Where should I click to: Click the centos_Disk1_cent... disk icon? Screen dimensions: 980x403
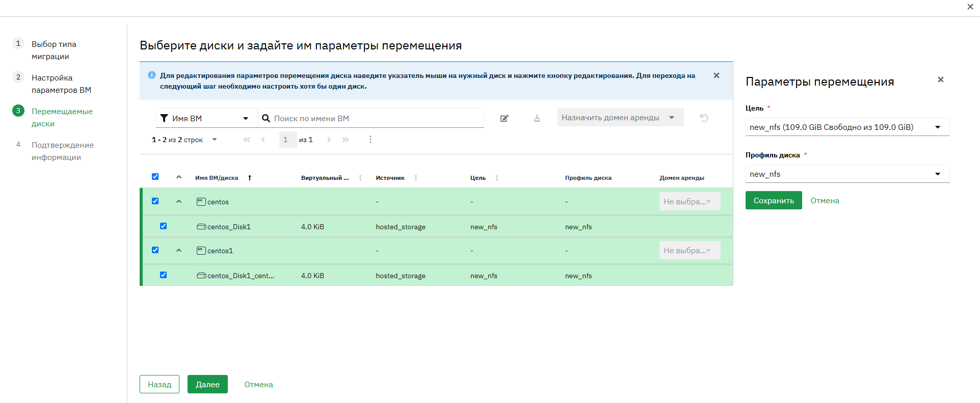point(201,276)
